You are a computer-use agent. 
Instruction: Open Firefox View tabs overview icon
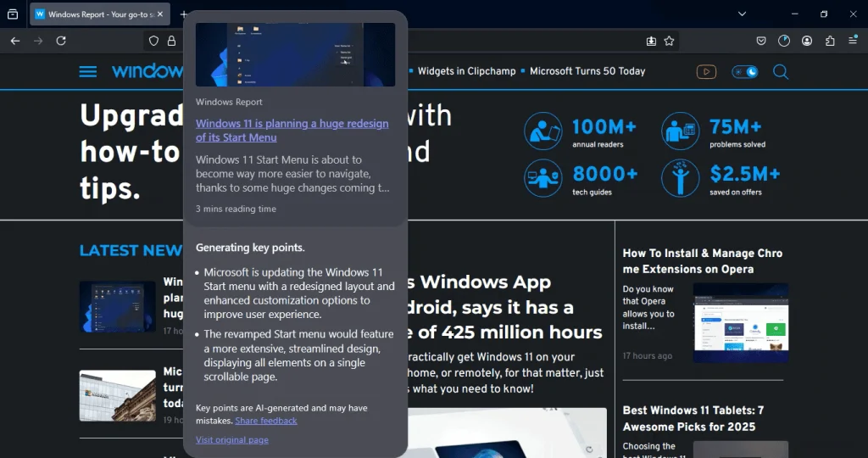coord(13,14)
